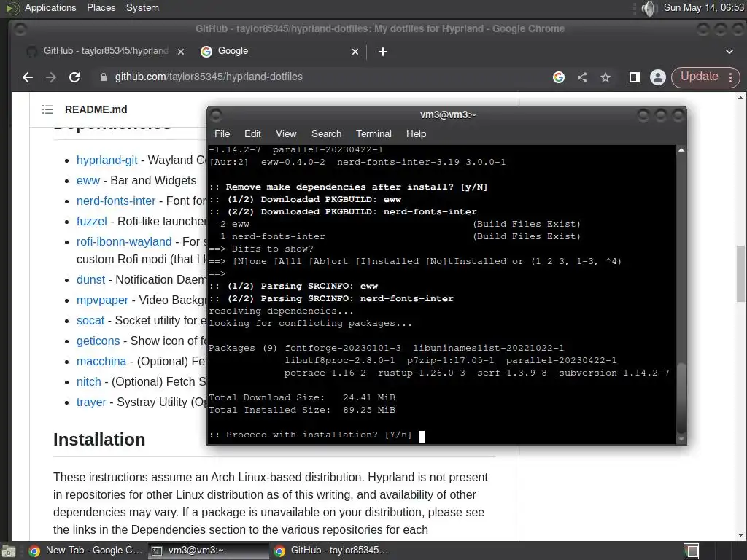Screen dimensions: 747x560
Task: Open mpvpaper link
Action: (x=102, y=300)
